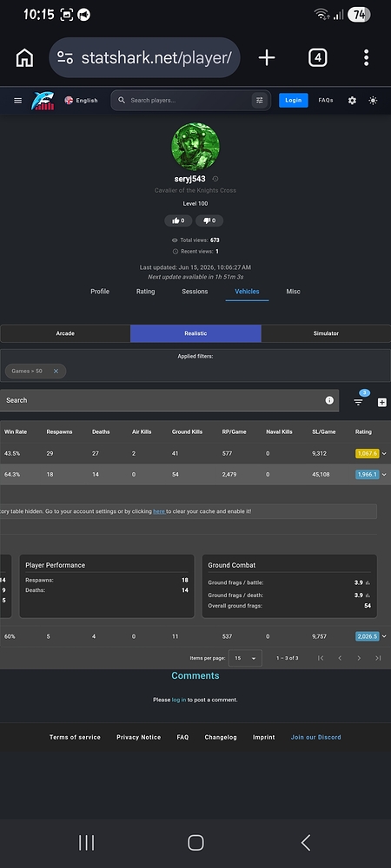Viewport: 391px width, 868px height.
Task: Open the Imprint footer link
Action: click(x=263, y=737)
